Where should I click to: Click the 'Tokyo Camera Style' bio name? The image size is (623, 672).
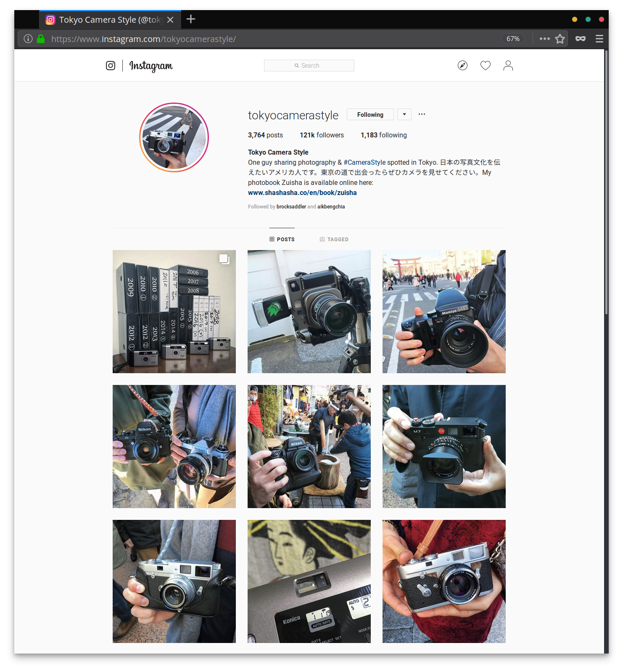(x=278, y=152)
